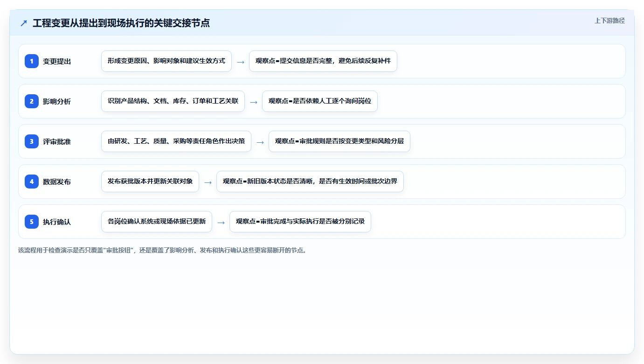Click the 观察点=新旧版本状态是否清晰 box
Viewport: 644px width, 364px height.
point(310,182)
